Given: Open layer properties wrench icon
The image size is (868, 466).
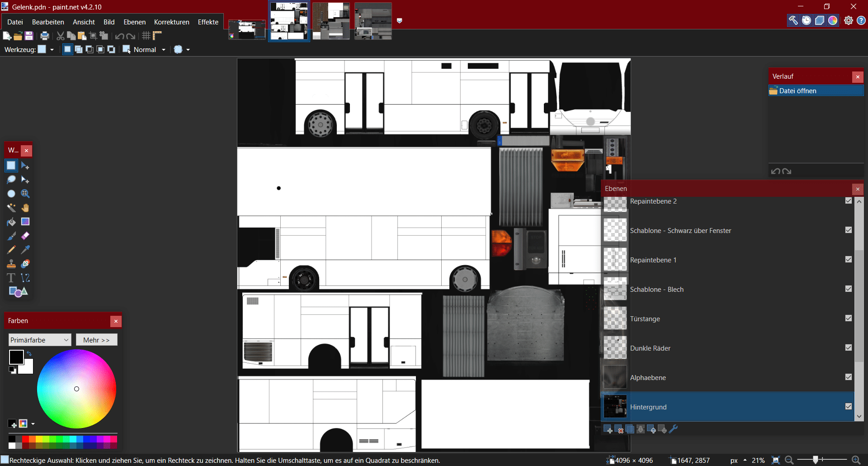Looking at the screenshot, I should click(x=673, y=429).
